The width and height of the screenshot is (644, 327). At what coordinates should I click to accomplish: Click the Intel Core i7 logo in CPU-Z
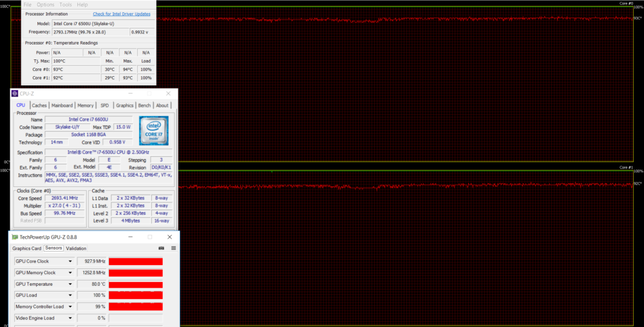click(x=154, y=131)
